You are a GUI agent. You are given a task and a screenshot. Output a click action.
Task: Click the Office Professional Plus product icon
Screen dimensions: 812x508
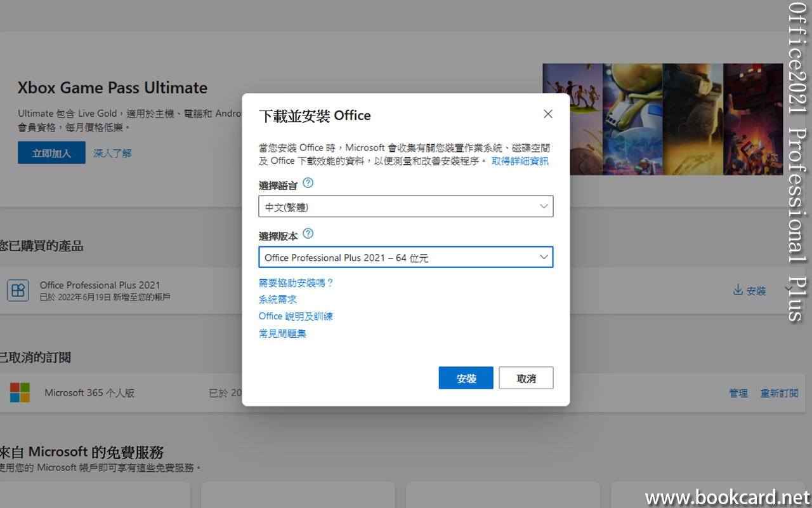18,291
